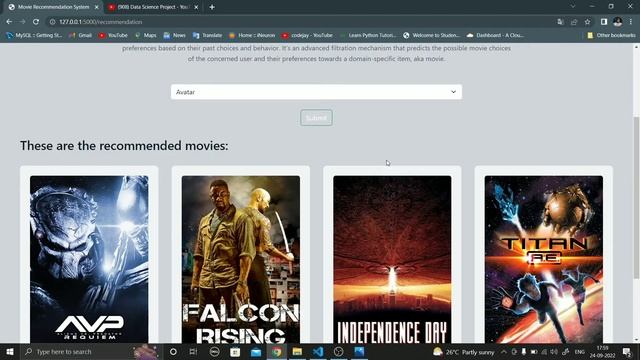
Task: Open the taskbar clock and date
Action: pos(602,351)
